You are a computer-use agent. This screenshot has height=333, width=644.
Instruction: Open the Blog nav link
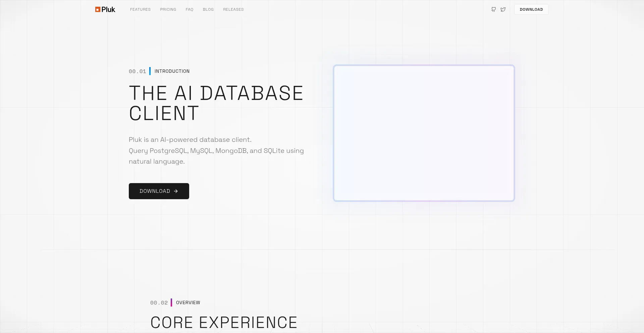click(208, 9)
